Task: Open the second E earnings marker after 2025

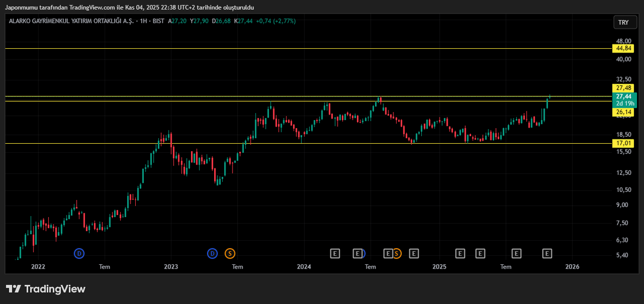Action: click(x=480, y=253)
